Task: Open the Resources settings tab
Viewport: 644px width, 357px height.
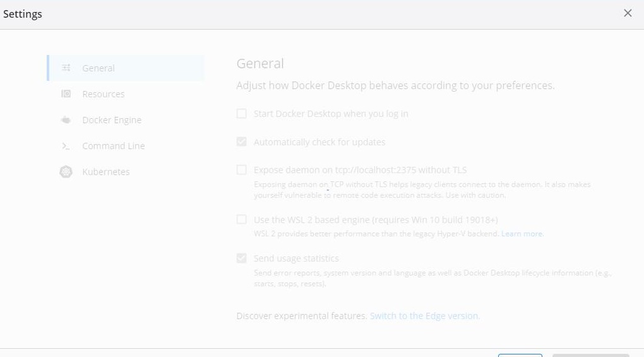Action: click(125, 94)
